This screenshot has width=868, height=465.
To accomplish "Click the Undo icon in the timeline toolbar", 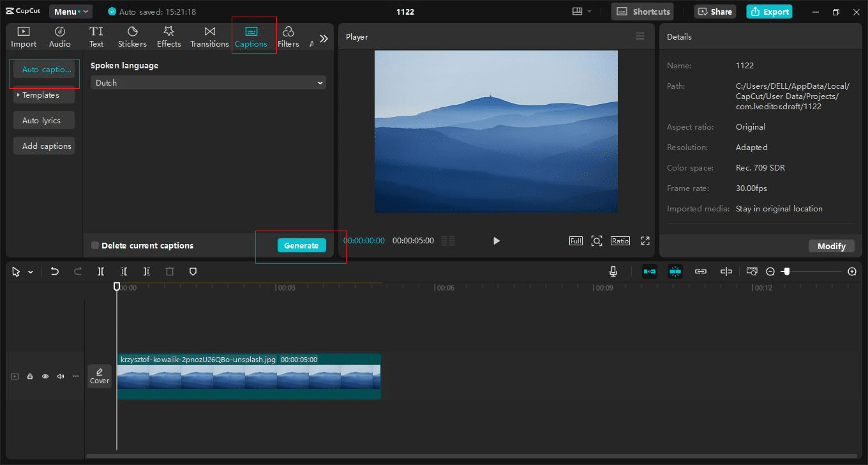I will [x=54, y=271].
